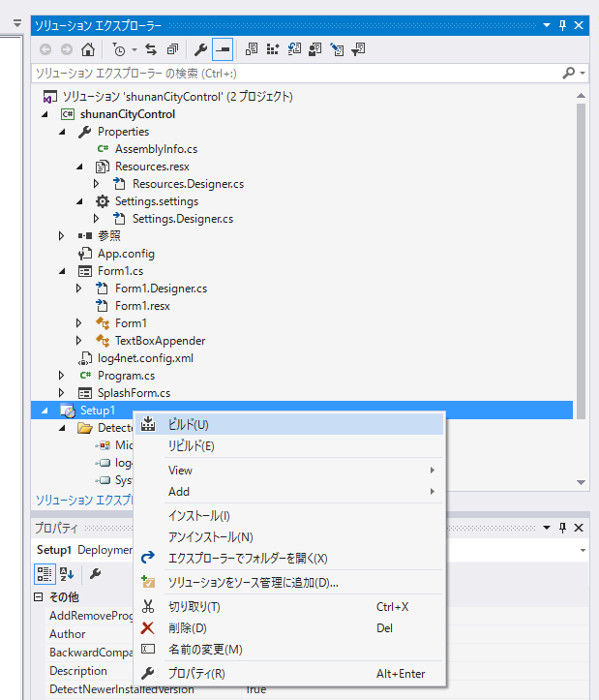
Task: Choose 削除(D) delete entry
Action: point(289,628)
